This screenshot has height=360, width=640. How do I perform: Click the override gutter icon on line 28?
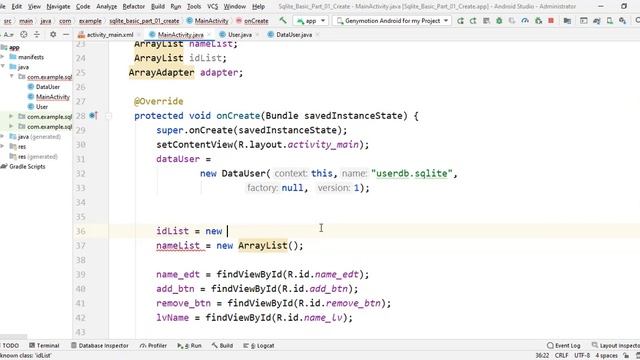coord(93,116)
